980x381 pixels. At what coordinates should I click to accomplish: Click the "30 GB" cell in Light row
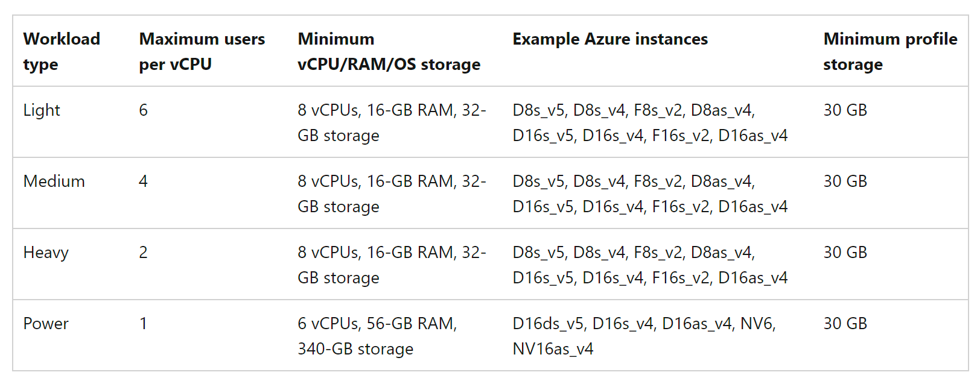coord(845,110)
